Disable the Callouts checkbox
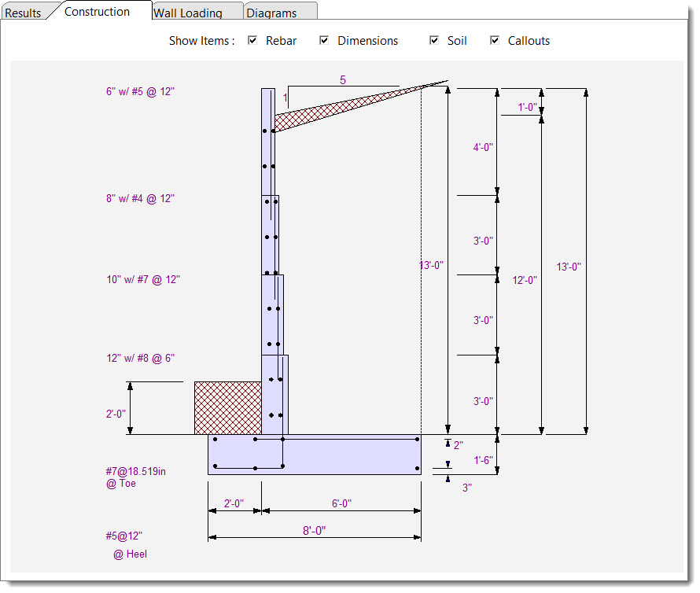 coord(495,41)
